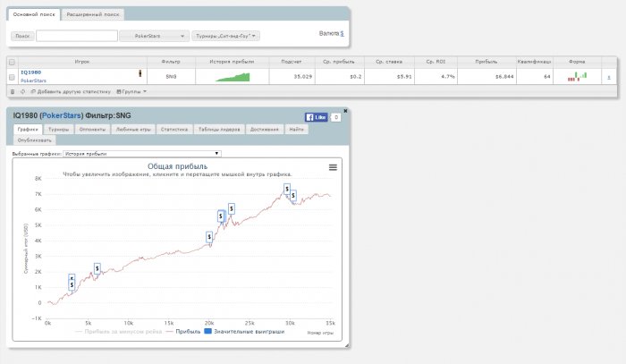This screenshot has width=626, height=364.
Task: Close the IQ1980 statistics panel
Action: 345,111
